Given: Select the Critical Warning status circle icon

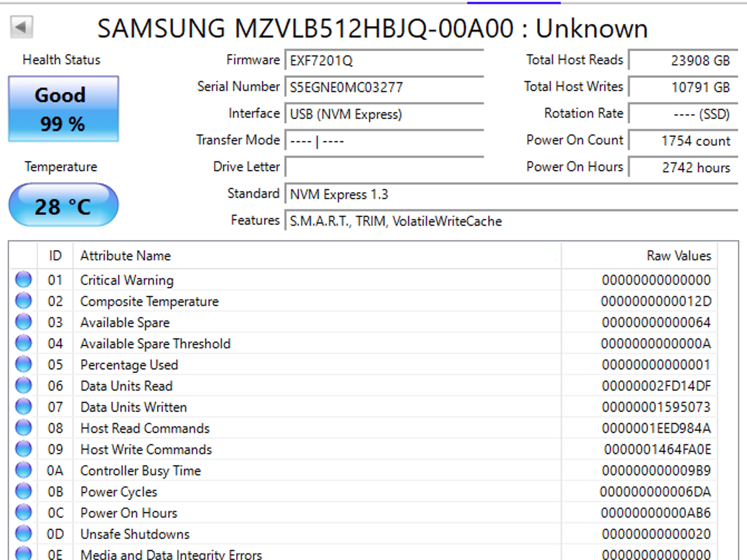Looking at the screenshot, I should (24, 280).
